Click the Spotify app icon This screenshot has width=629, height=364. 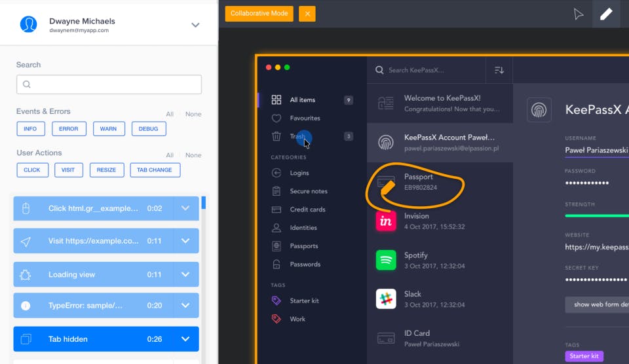pos(386,260)
